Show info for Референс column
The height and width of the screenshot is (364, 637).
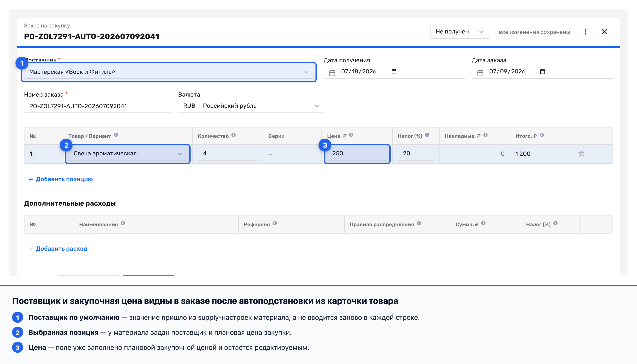[275, 223]
